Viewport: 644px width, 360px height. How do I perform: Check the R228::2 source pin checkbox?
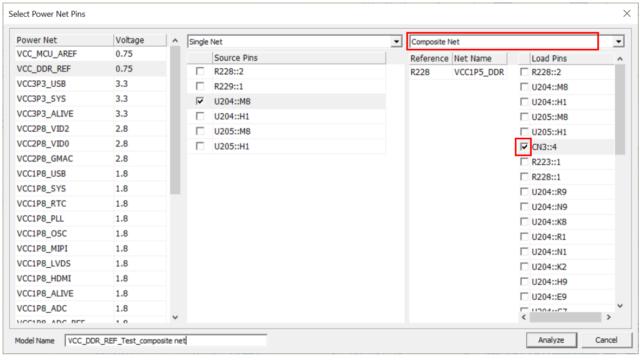[200, 72]
